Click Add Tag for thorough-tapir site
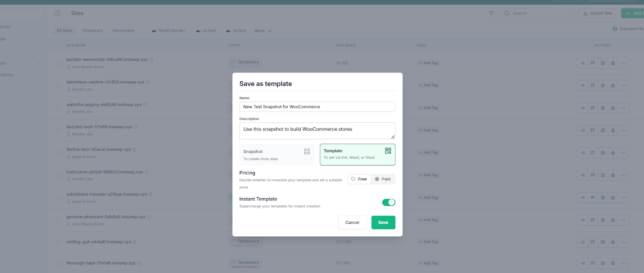Screen dimensions: 644x273 pyautogui.click(x=428, y=263)
